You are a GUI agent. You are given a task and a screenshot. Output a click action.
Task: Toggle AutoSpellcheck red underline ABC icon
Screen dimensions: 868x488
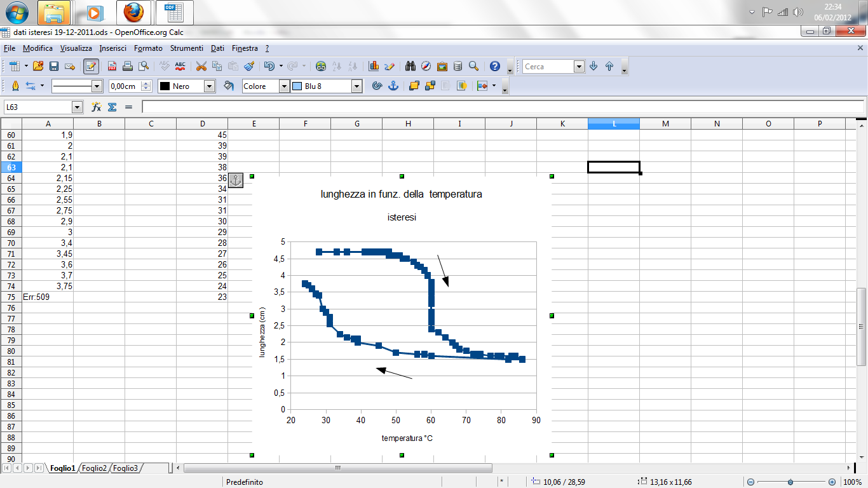[180, 66]
